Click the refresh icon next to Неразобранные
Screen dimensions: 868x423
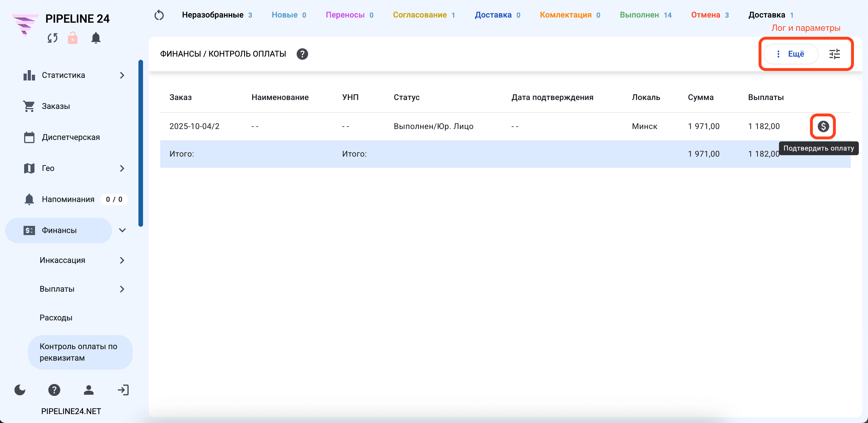pyautogui.click(x=159, y=15)
